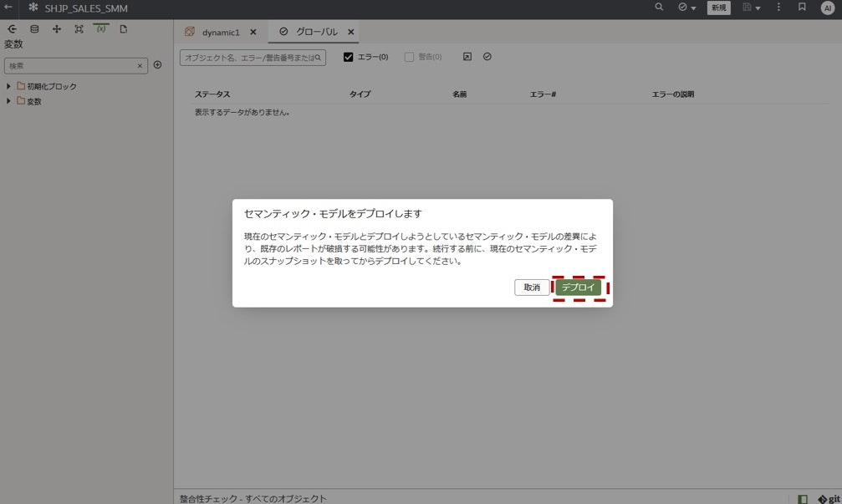This screenshot has height=504, width=842.
Task: Select the connections icon in the left toolbar
Action: 12,29
